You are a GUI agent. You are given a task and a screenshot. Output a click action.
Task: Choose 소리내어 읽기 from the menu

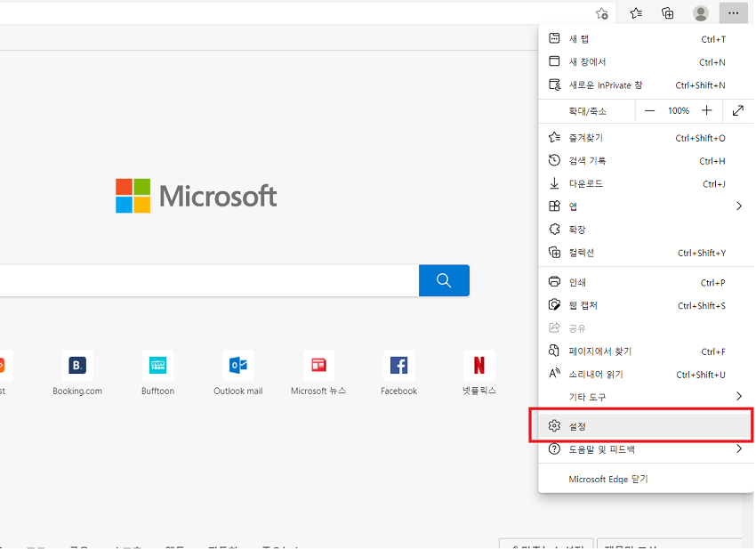pyautogui.click(x=646, y=375)
